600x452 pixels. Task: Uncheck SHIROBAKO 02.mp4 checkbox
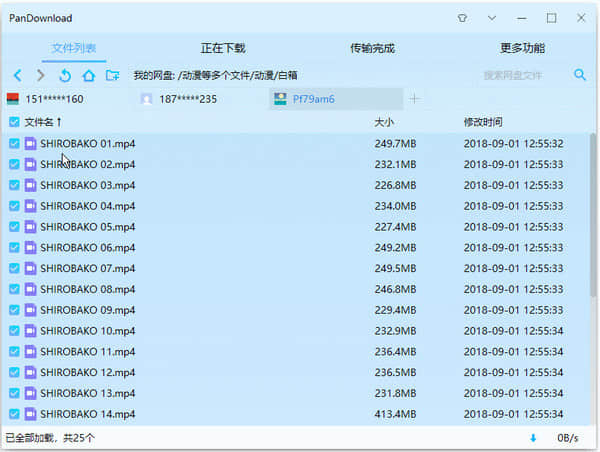[x=14, y=164]
